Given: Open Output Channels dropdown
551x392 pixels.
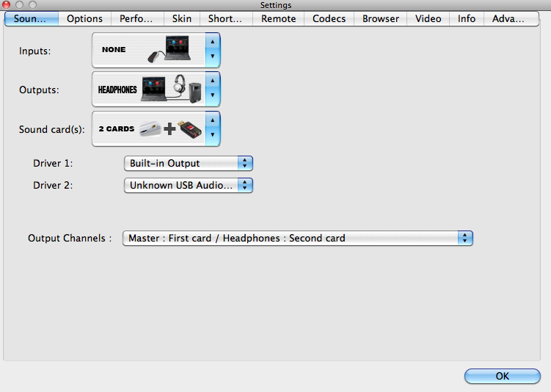Looking at the screenshot, I should [x=298, y=239].
